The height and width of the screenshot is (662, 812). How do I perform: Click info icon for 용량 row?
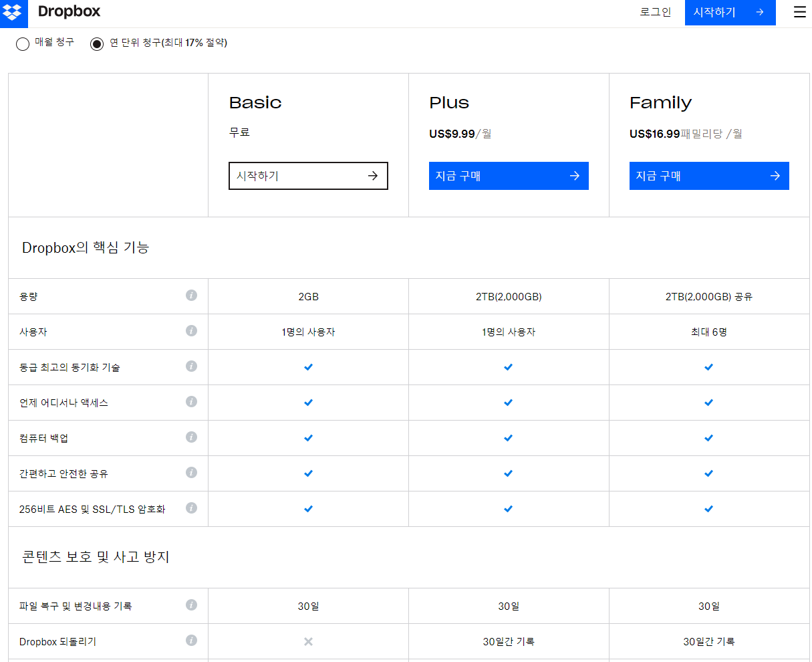point(191,295)
